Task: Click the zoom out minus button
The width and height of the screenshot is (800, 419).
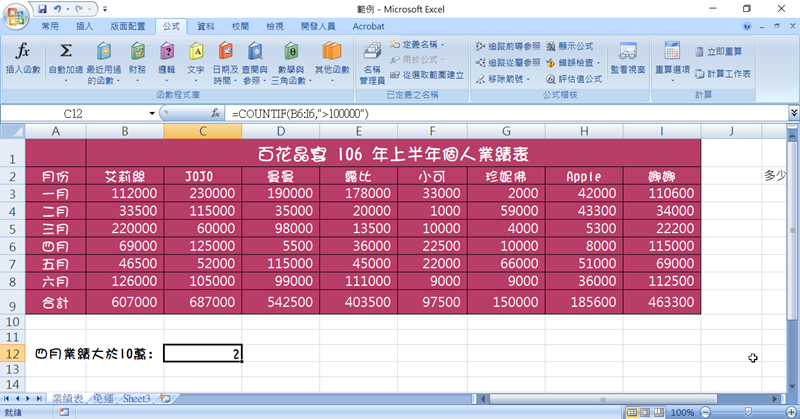Action: click(x=706, y=412)
